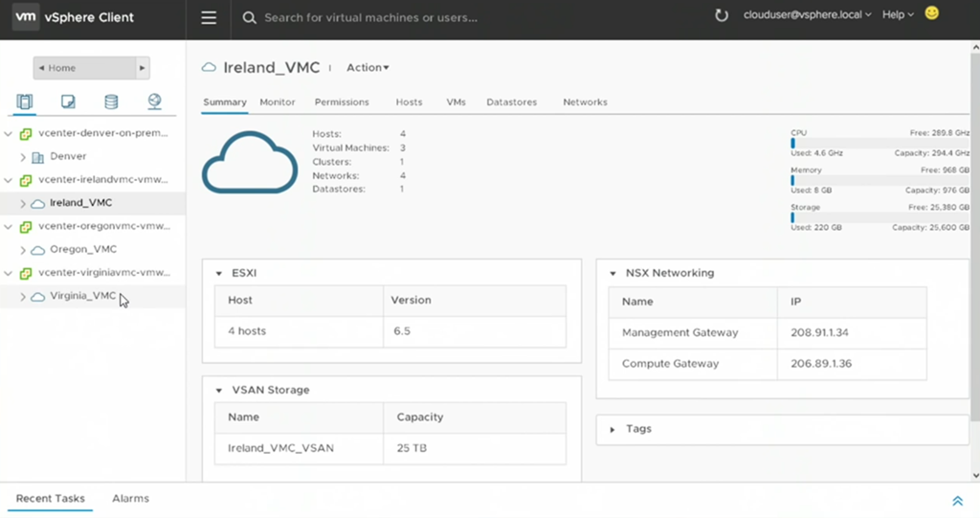The width and height of the screenshot is (980, 518).
Task: Switch to Networking inventory view
Action: [x=154, y=101]
